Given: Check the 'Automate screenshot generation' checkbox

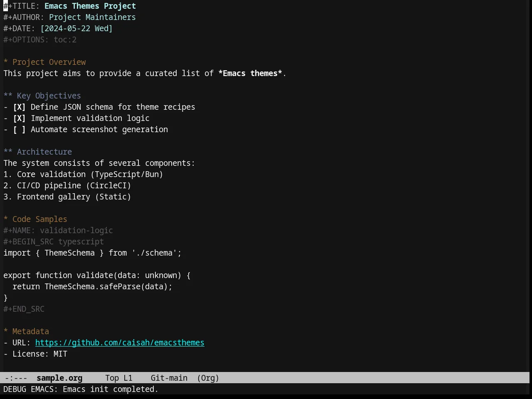Looking at the screenshot, I should click(x=19, y=130).
